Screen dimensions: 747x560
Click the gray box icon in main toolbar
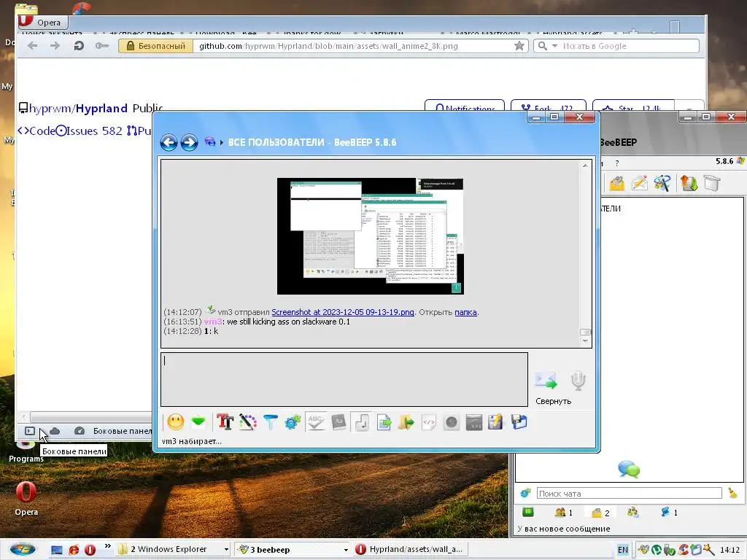point(712,183)
